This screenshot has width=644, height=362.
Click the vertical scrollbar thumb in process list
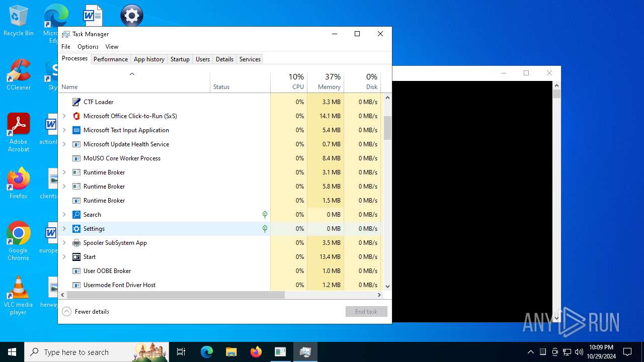[x=387, y=128]
